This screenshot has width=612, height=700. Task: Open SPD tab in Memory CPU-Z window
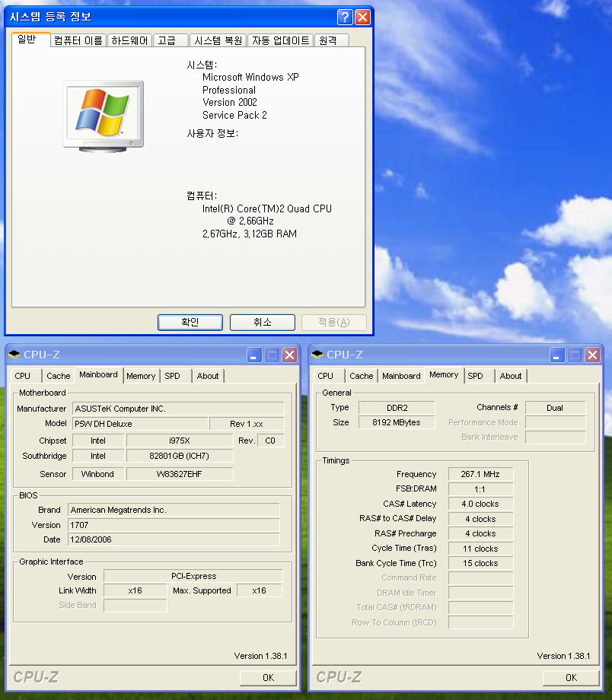point(480,376)
